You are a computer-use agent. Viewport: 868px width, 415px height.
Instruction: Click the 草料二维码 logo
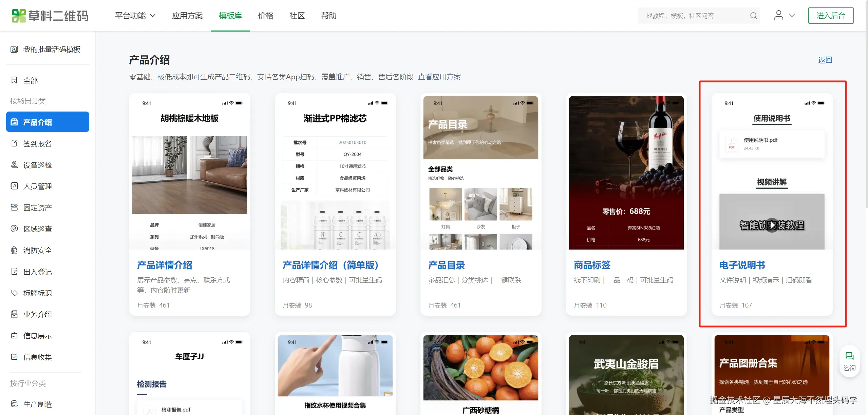click(50, 16)
